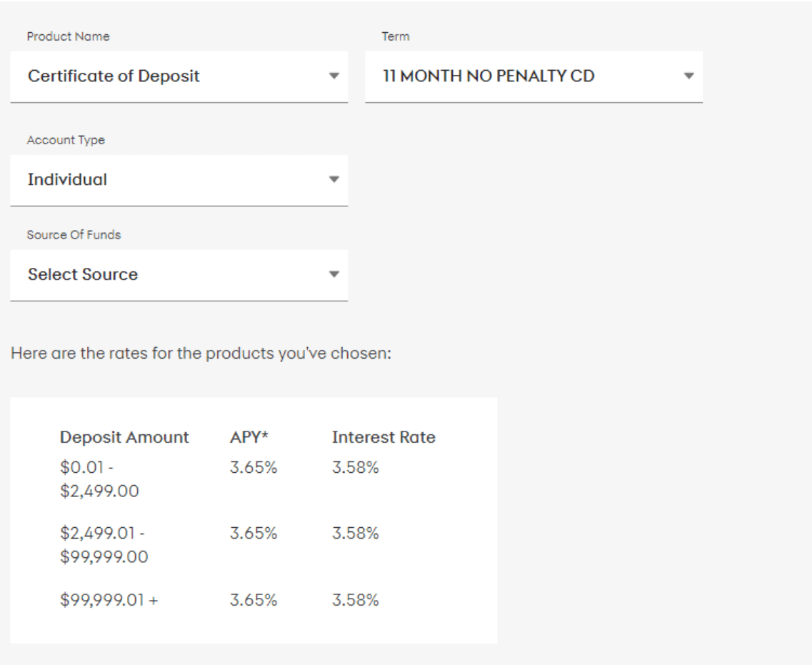Click the 'Here are the rates' text
The image size is (812, 665).
200,354
